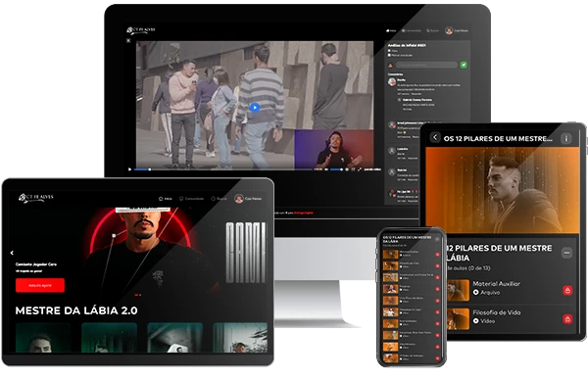Go back from the 12 Pilares course page
Screen dimensions: 588x380
435,137
